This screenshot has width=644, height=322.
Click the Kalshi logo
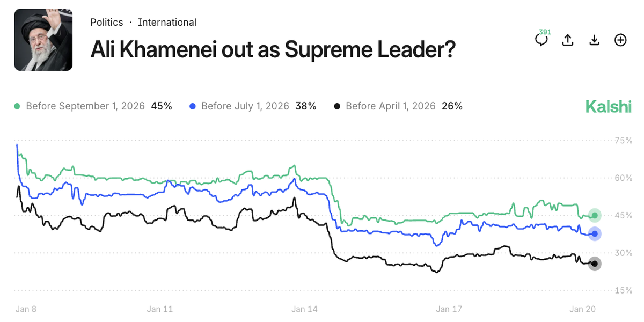click(608, 106)
